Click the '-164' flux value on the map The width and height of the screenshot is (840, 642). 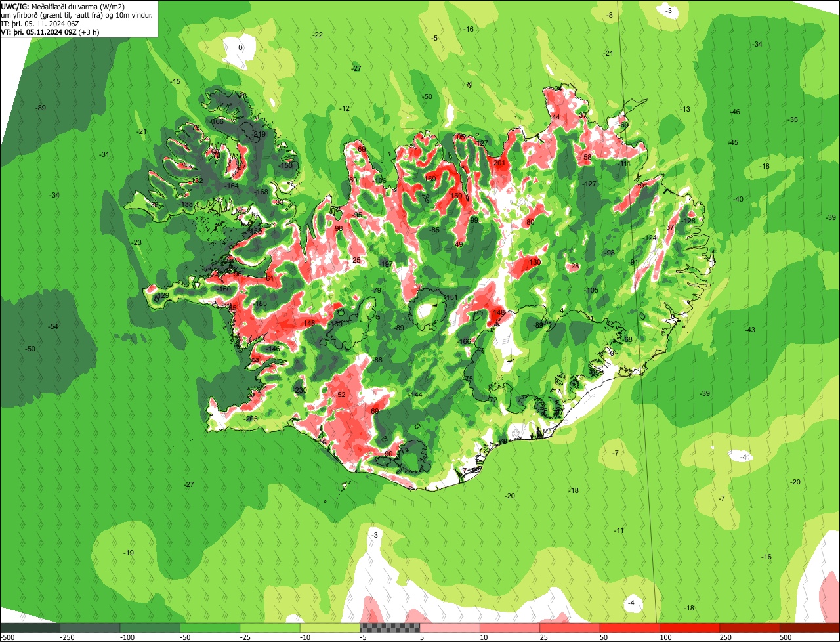pos(232,186)
